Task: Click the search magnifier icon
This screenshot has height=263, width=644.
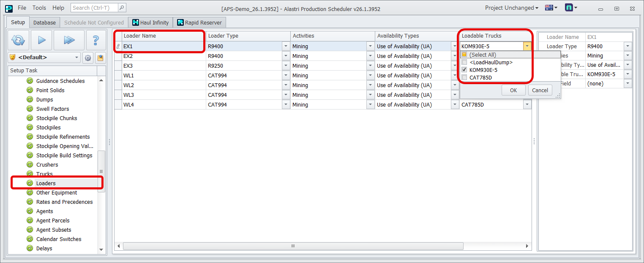Action: [x=121, y=8]
